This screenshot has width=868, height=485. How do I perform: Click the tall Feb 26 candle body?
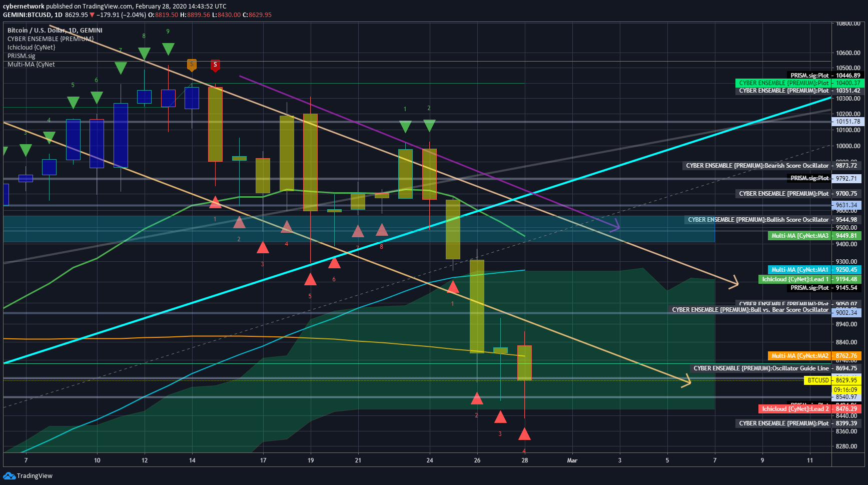(x=477, y=306)
